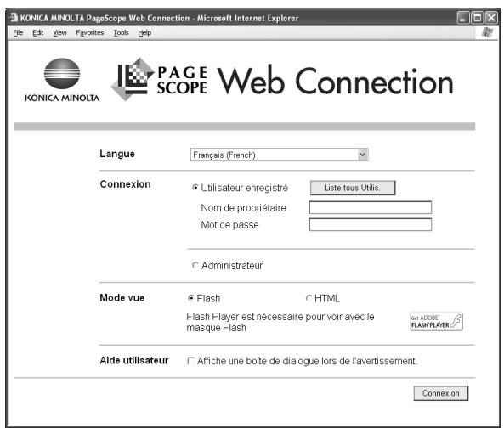Click the Konica Minolta logo

point(62,80)
